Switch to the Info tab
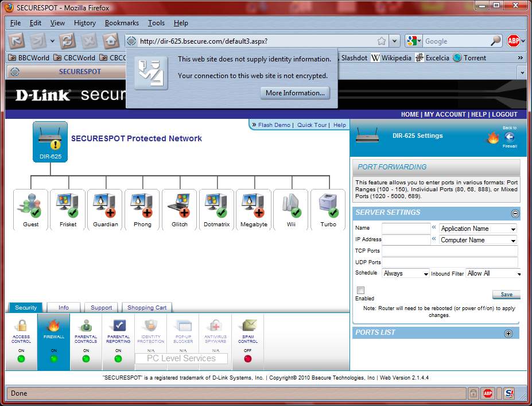The image size is (532, 406). pos(64,308)
